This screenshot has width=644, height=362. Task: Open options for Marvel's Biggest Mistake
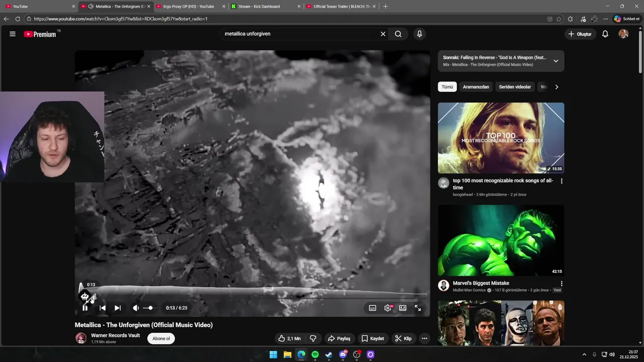click(x=561, y=284)
